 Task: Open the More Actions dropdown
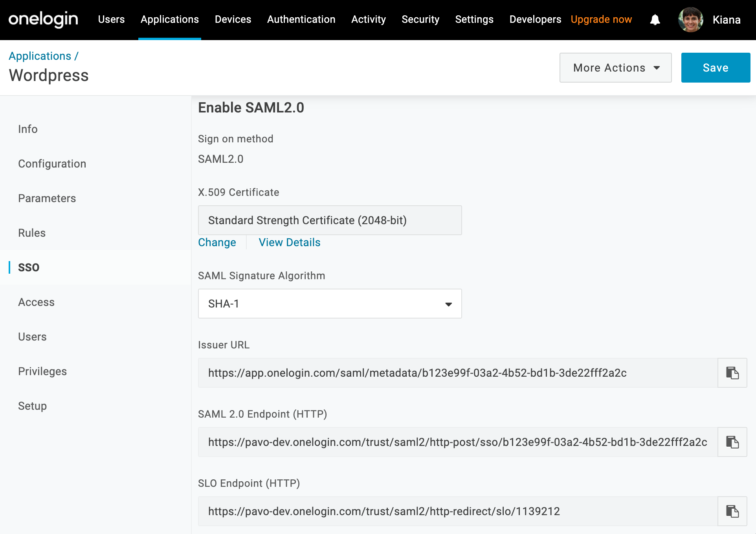tap(615, 68)
